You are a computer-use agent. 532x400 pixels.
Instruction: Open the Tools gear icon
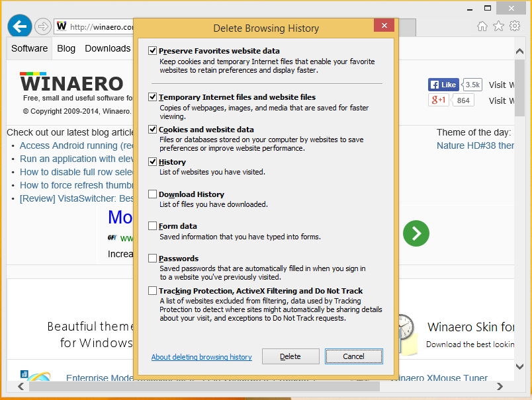pyautogui.click(x=515, y=26)
